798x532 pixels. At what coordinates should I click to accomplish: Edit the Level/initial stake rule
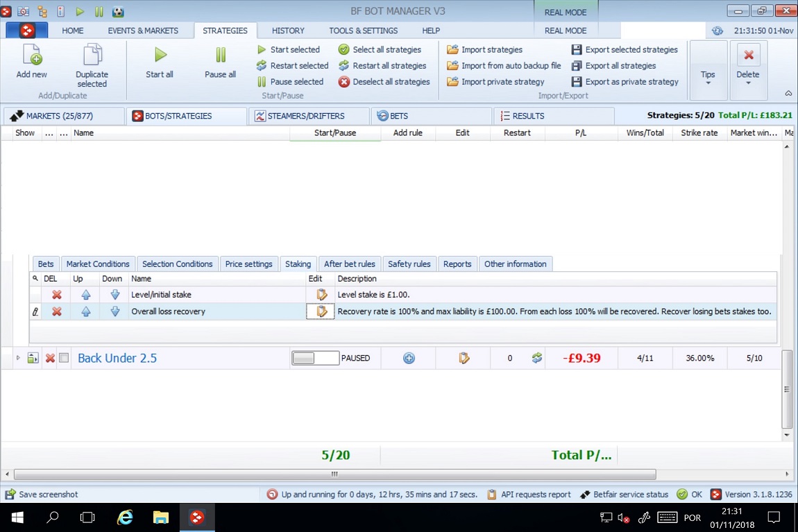tap(322, 295)
